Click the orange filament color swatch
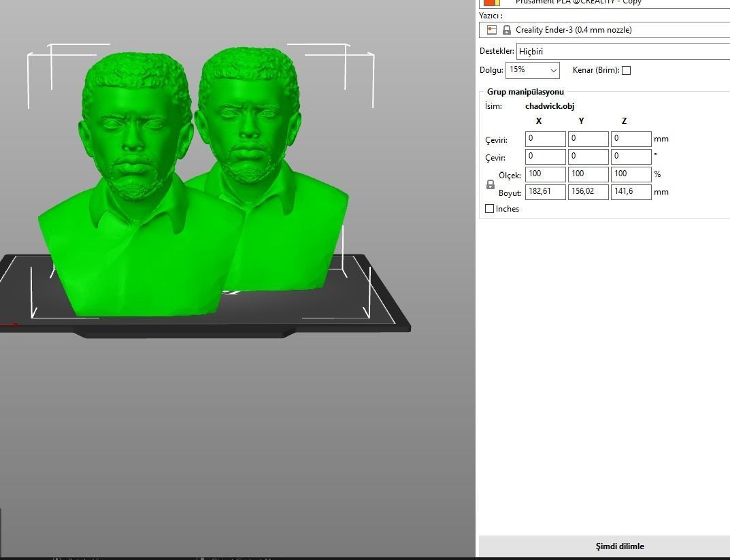730x560 pixels. (x=492, y=2)
